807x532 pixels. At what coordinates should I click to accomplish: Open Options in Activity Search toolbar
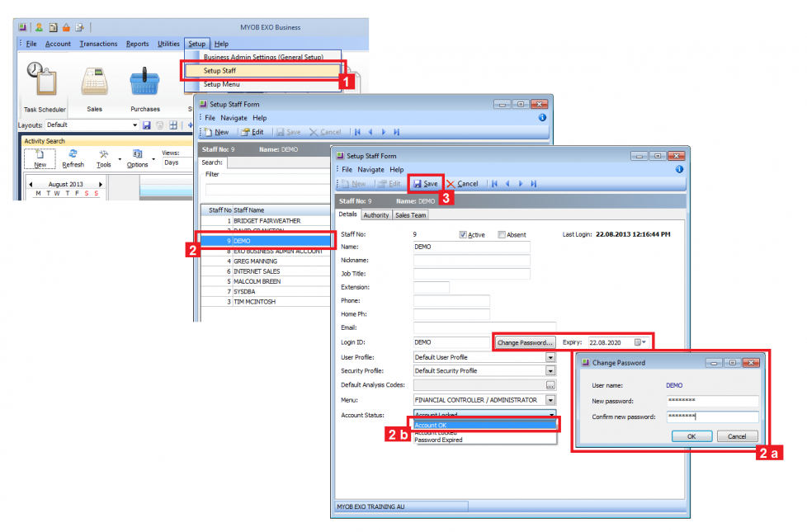click(138, 158)
